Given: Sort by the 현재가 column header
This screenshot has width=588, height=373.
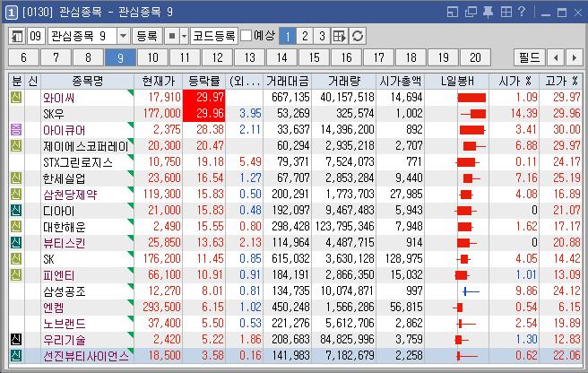Looking at the screenshot, I should (159, 81).
